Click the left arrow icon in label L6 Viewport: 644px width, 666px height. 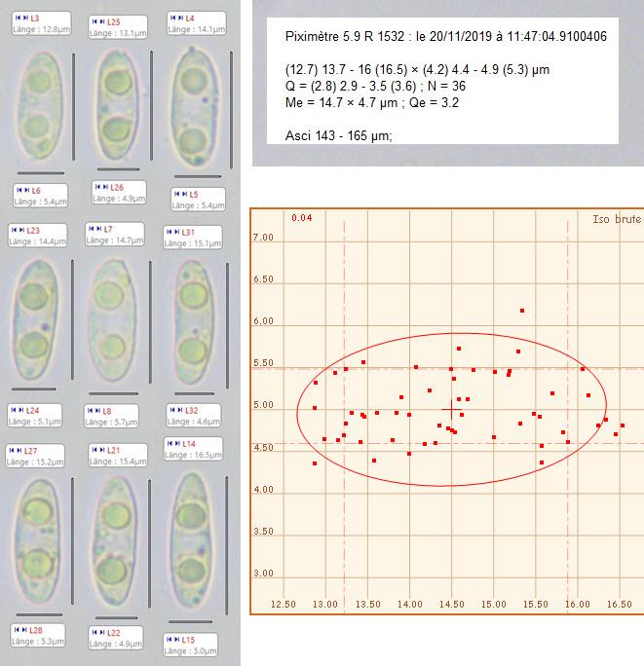click(19, 190)
